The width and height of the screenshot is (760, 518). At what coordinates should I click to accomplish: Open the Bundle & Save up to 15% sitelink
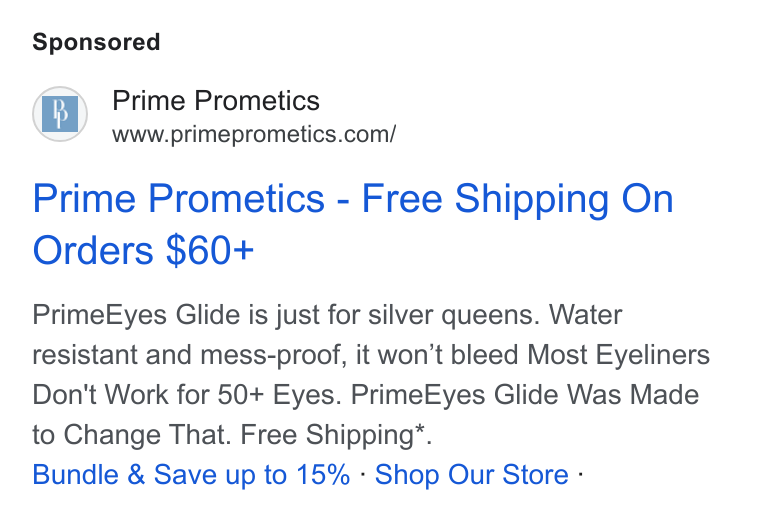tap(191, 474)
